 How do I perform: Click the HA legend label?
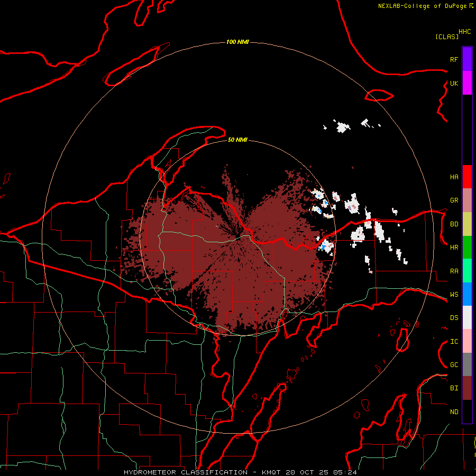point(454,177)
